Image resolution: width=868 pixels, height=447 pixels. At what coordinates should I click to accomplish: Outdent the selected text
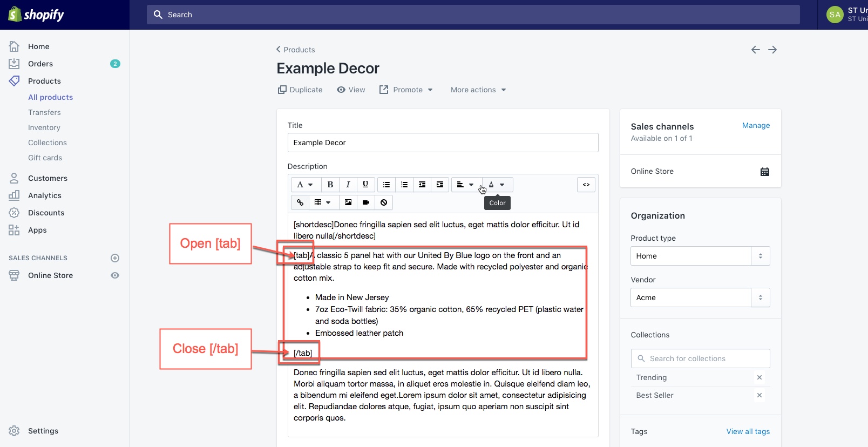[x=422, y=185]
